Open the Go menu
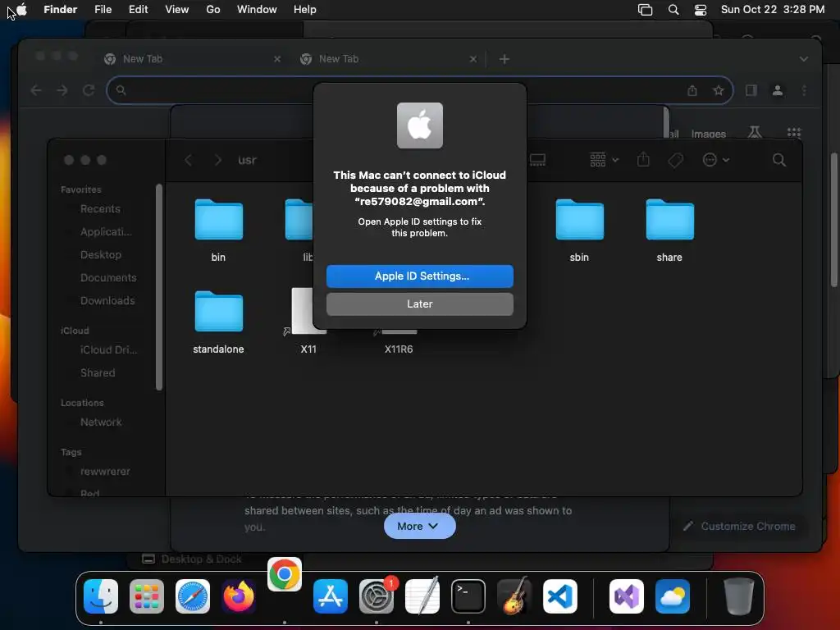840x630 pixels. tap(213, 9)
